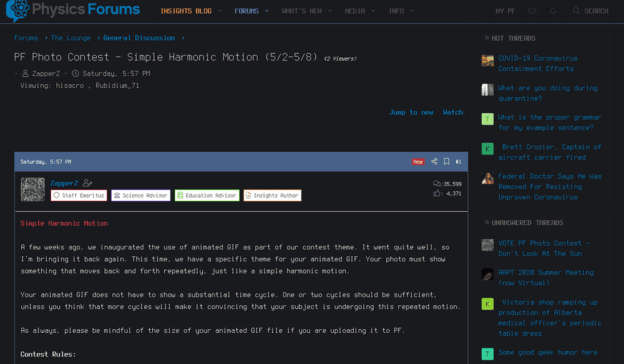Watch this thread

[453, 112]
